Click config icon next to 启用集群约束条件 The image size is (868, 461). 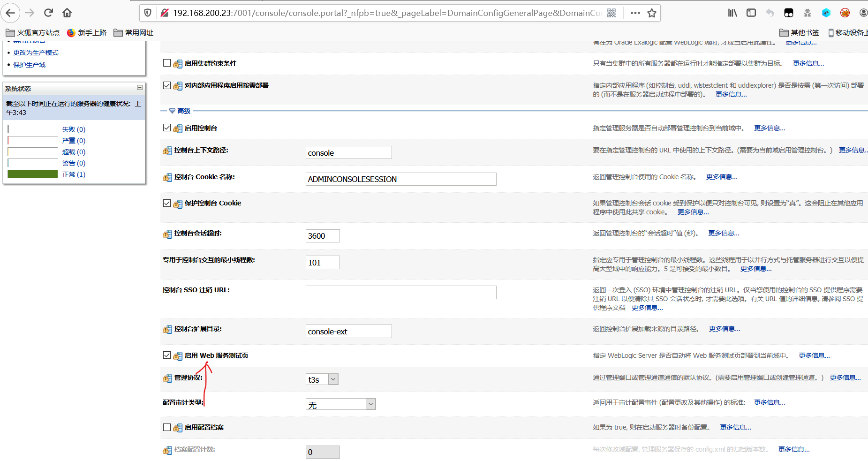(178, 64)
